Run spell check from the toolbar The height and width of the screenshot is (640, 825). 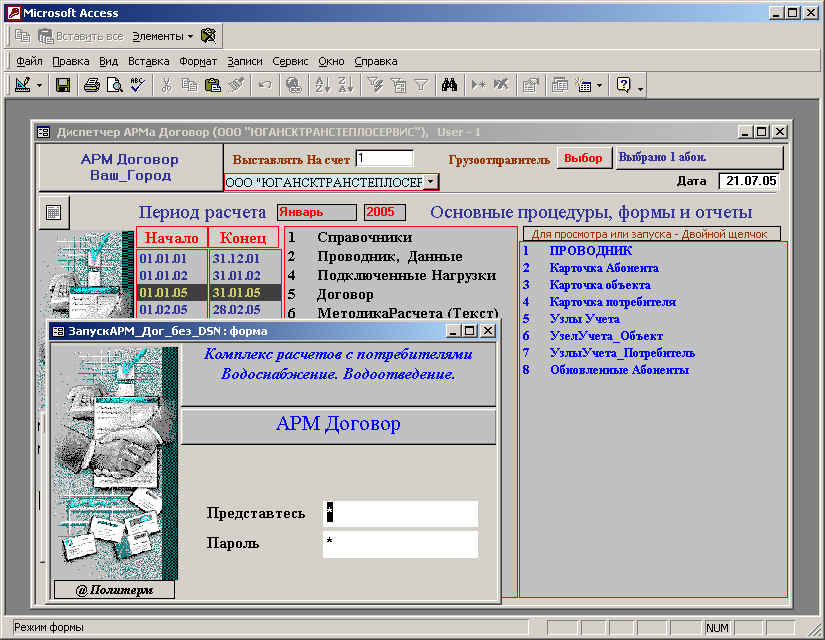click(x=137, y=85)
